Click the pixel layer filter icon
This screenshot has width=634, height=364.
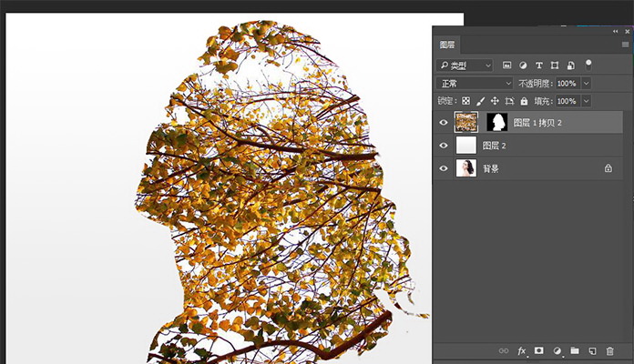tap(507, 66)
